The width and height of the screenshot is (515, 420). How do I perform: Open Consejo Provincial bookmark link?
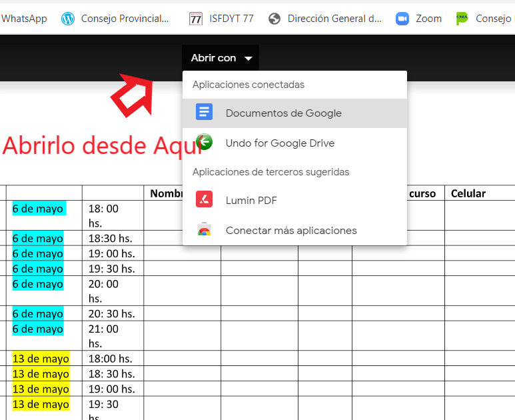125,19
